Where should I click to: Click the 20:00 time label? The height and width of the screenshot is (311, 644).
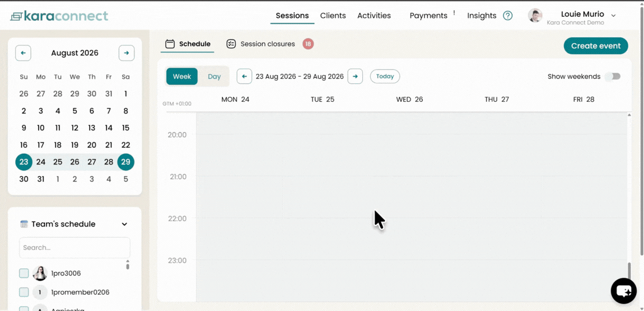(177, 135)
